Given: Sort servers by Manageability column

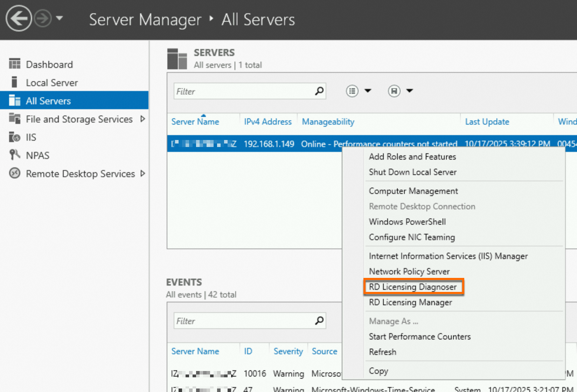Looking at the screenshot, I should tap(328, 121).
